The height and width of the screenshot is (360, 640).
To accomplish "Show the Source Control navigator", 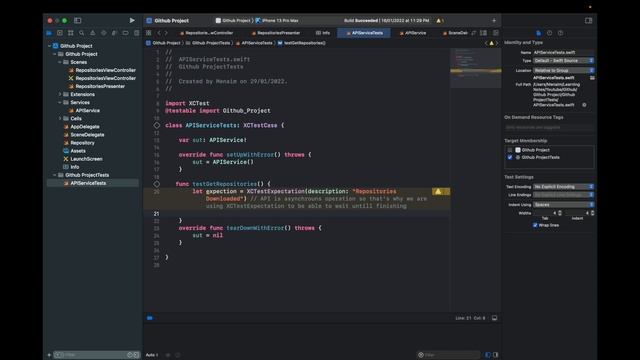I will [60, 33].
